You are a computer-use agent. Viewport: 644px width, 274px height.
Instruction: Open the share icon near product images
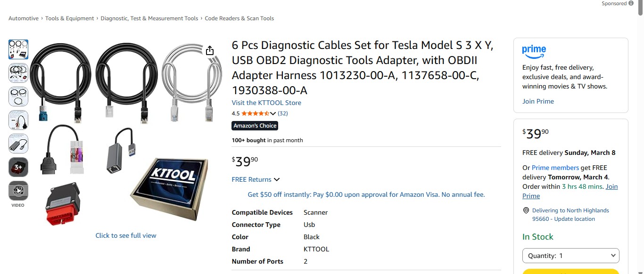pos(209,49)
